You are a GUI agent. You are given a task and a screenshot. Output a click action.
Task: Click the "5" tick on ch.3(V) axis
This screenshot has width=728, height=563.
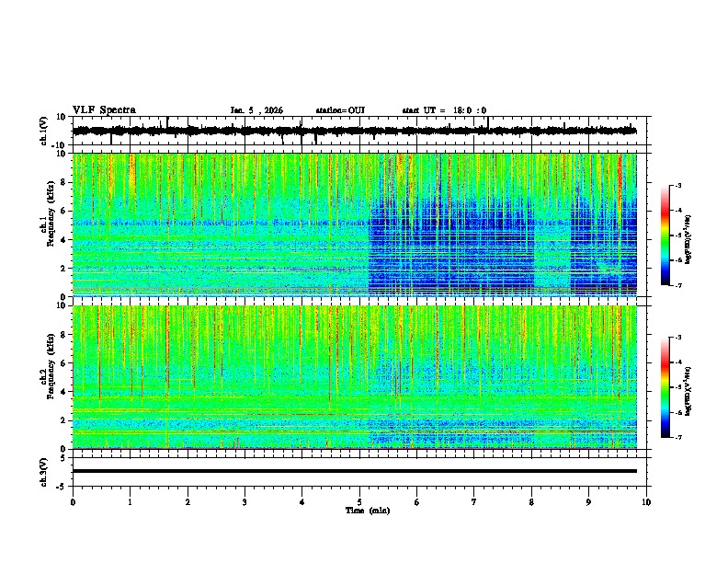(64, 457)
